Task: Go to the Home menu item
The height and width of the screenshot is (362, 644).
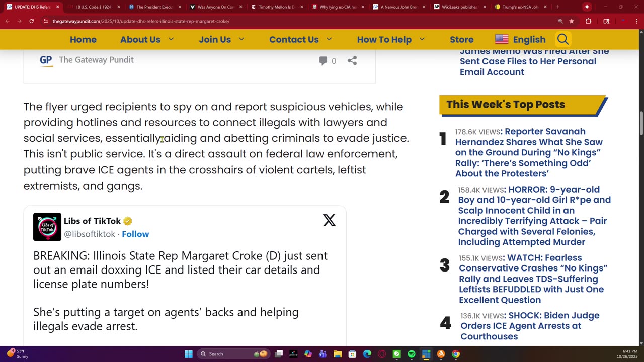Action: click(83, 39)
